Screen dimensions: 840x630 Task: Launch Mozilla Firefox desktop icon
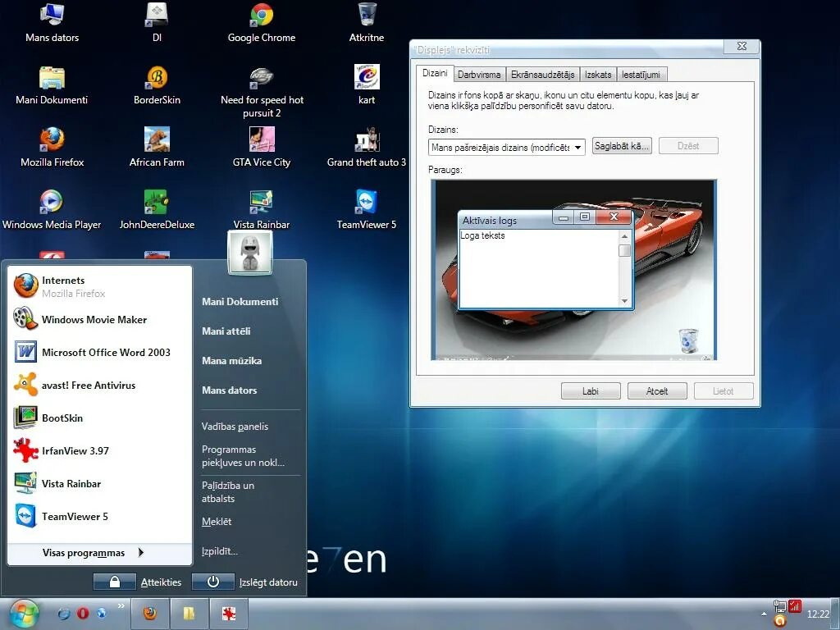pyautogui.click(x=52, y=148)
